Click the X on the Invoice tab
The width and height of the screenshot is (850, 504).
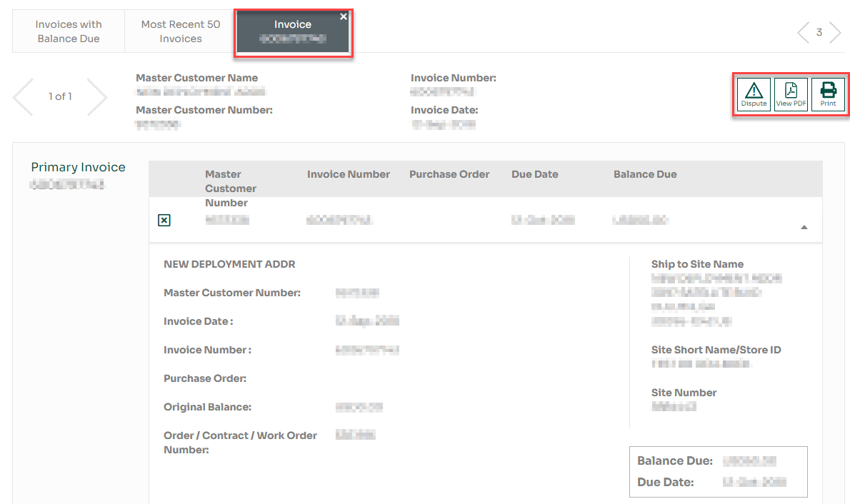343,16
